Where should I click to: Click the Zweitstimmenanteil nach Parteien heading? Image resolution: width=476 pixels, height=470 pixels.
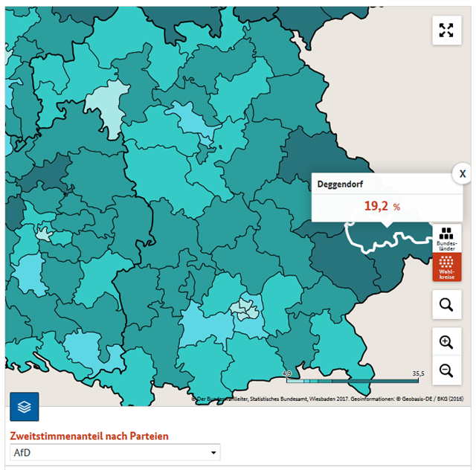[x=89, y=436]
